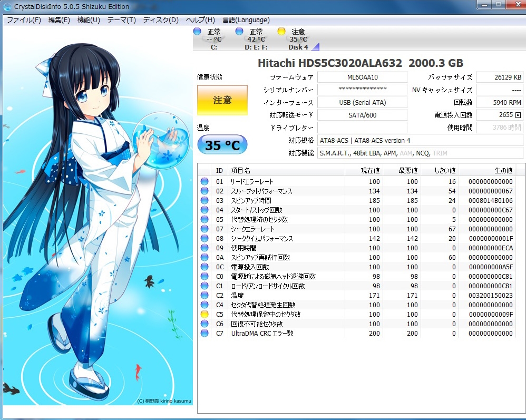Open the ヘルプ(H) menu
This screenshot has width=526, height=420.
(200, 20)
